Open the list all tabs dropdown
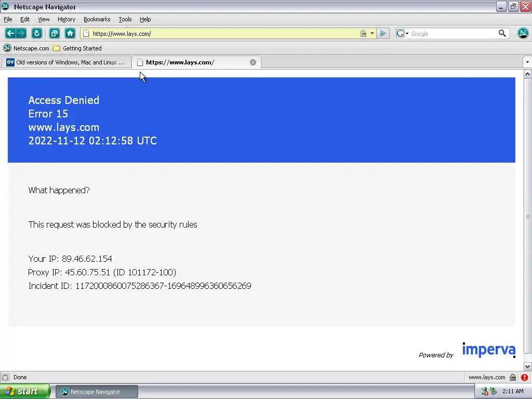Image resolution: width=532 pixels, height=399 pixels. (x=527, y=62)
